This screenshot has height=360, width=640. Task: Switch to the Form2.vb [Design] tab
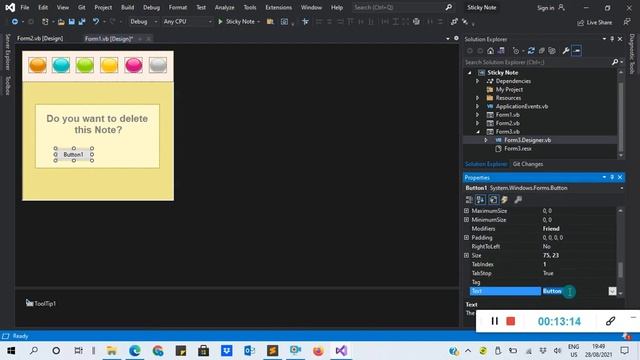point(40,38)
